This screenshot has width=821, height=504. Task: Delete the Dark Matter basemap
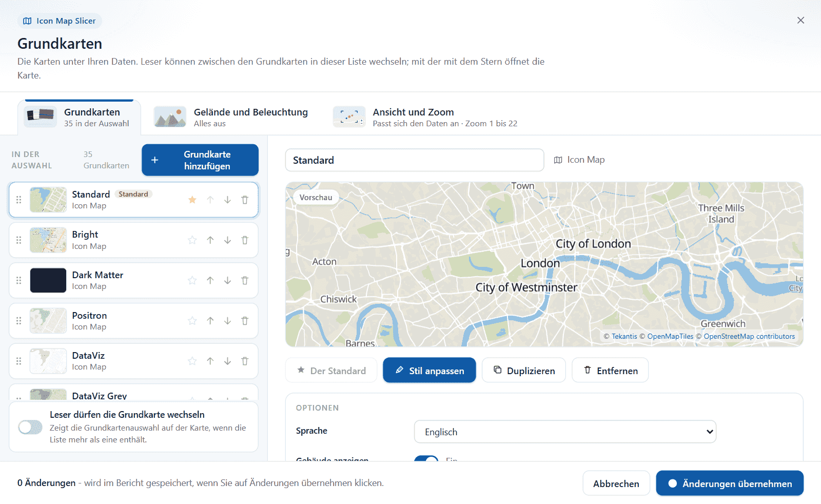click(x=245, y=280)
